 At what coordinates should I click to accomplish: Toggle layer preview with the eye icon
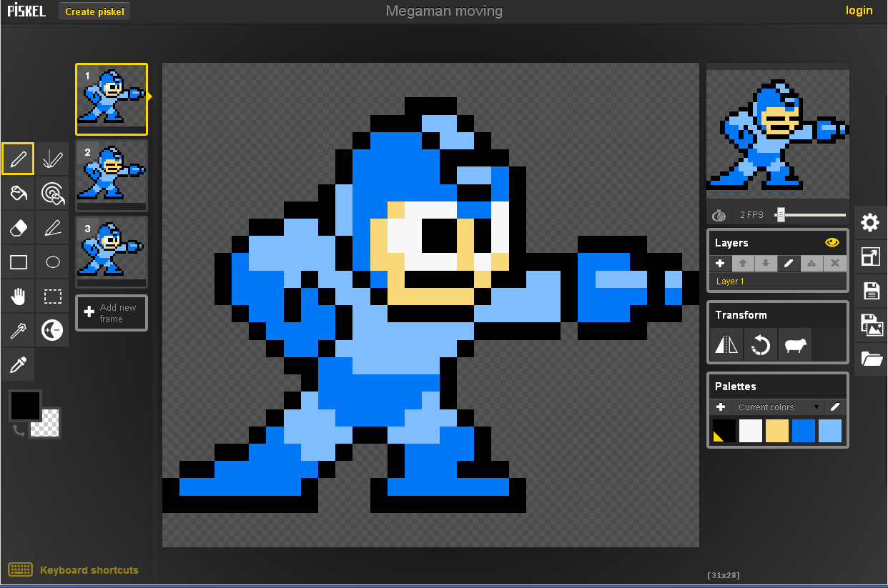[x=832, y=243]
